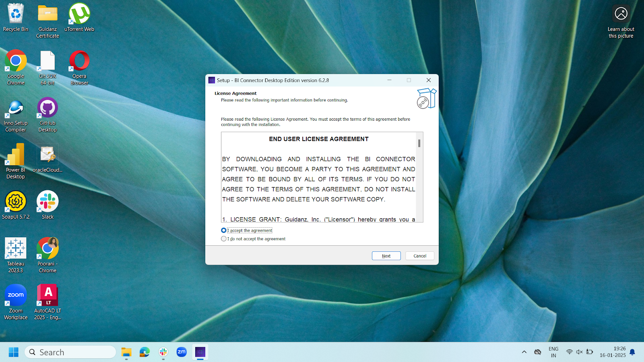This screenshot has width=644, height=362.
Task: Click the battery status tray icon
Action: 590,352
